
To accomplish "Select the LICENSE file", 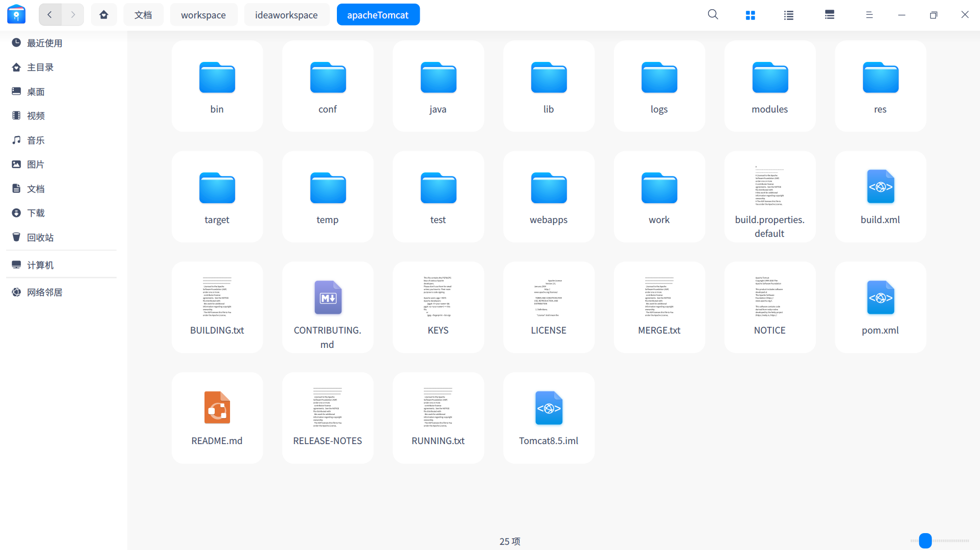I will (549, 307).
